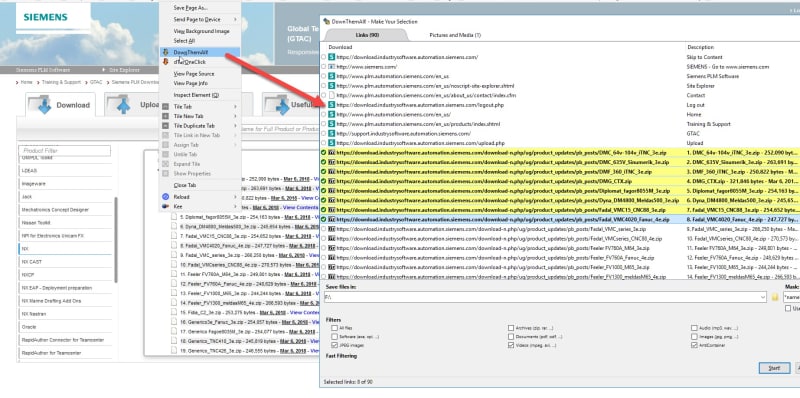Image resolution: width=800 pixels, height=398 pixels.
Task: Deselect the DMC_635V_Sinumerik_3e.zip download row
Action: (x=323, y=162)
